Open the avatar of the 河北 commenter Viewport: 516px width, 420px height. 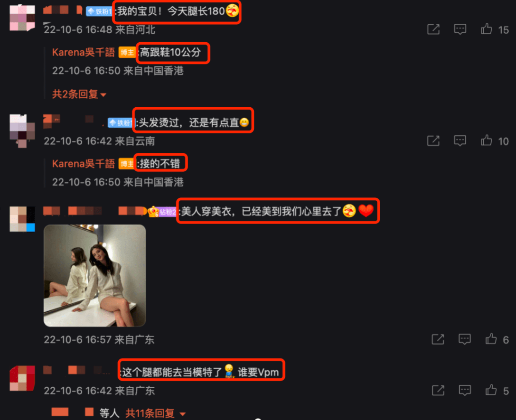(x=22, y=18)
